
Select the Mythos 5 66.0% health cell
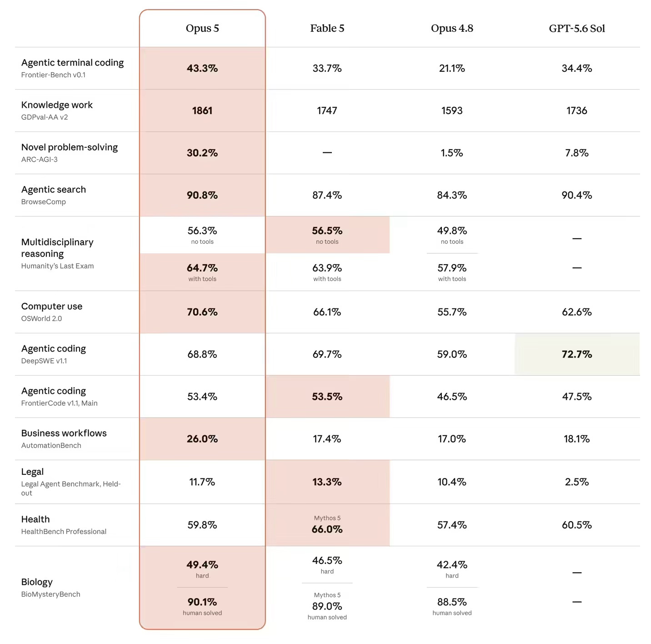coord(327,525)
